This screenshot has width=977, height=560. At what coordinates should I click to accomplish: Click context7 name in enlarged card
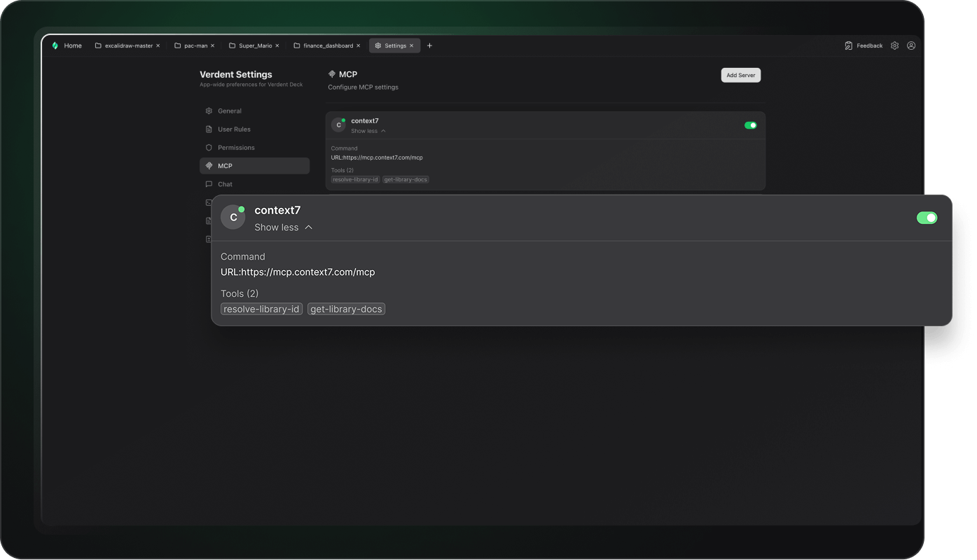point(277,210)
